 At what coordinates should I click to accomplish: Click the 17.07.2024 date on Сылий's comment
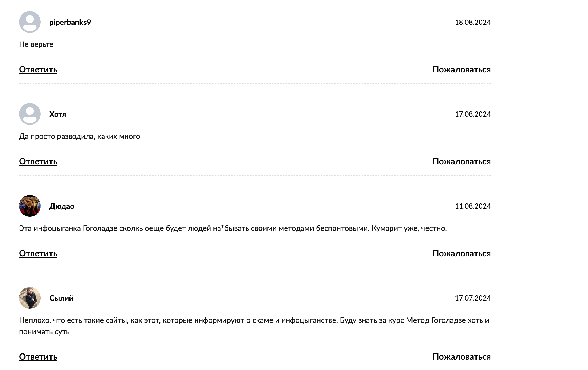[473, 298]
